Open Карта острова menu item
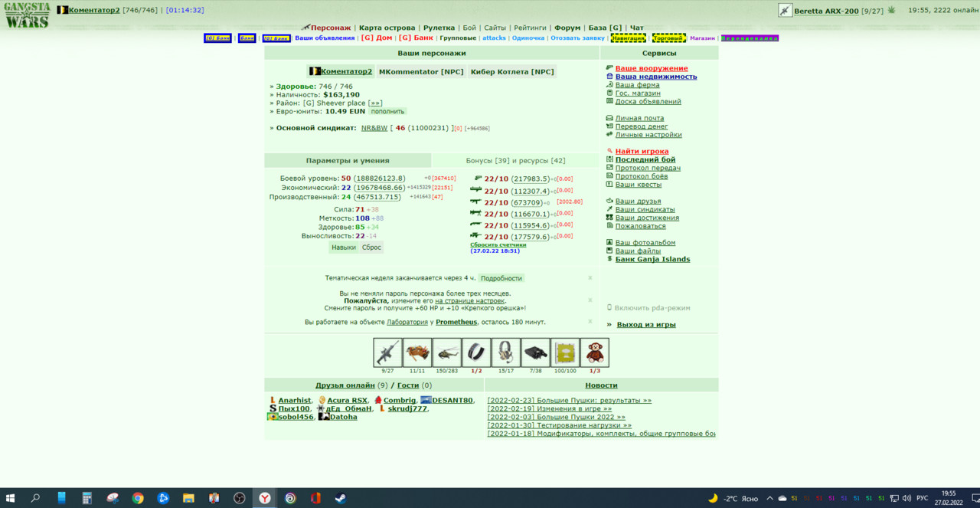Viewport: 980px width, 508px height. [x=387, y=28]
